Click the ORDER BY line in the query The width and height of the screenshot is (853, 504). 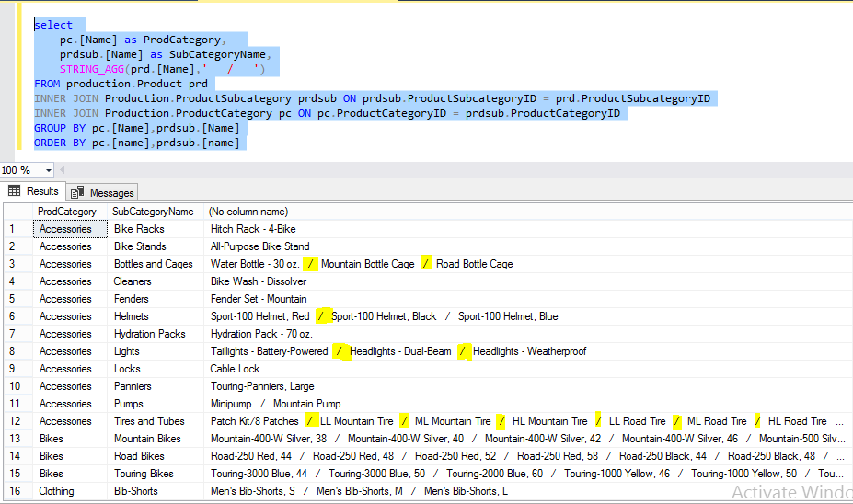click(x=136, y=143)
